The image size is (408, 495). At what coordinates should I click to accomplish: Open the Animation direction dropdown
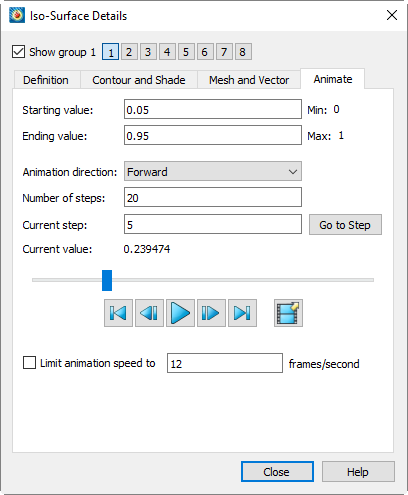tap(213, 171)
